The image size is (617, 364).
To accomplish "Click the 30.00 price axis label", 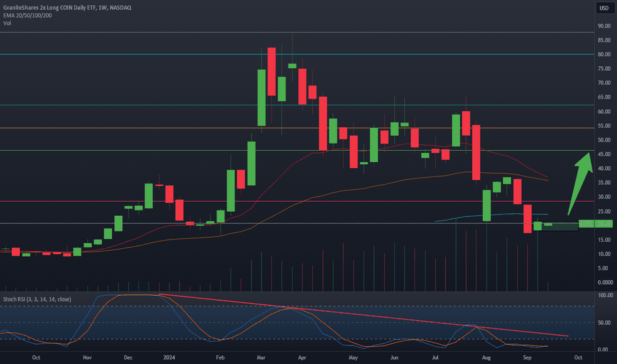I will [604, 197].
